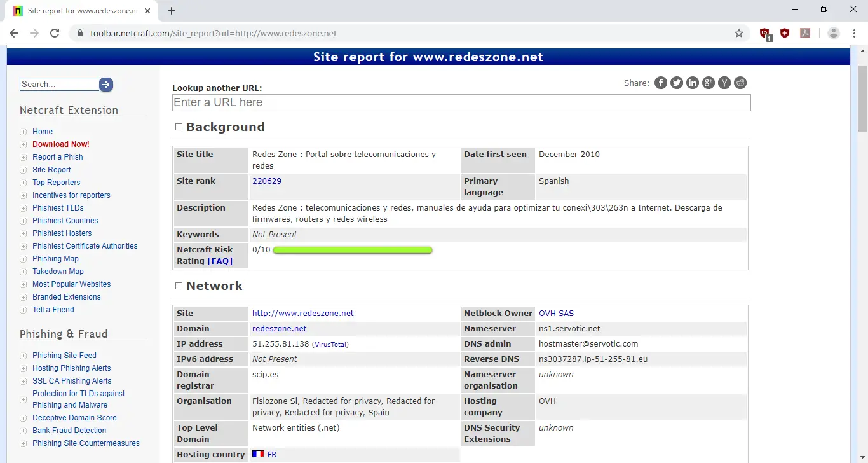Open Bank Fraud Detection
868x463 pixels.
[69, 431]
